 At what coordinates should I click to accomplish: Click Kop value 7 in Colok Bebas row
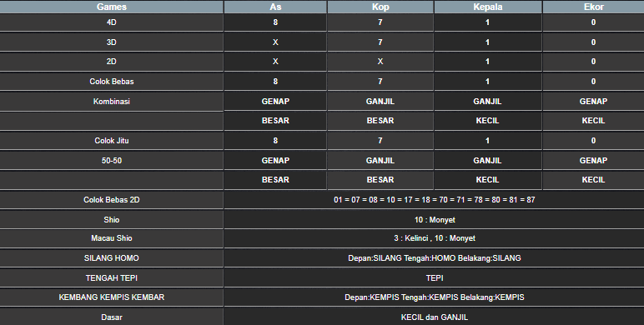[x=380, y=82]
